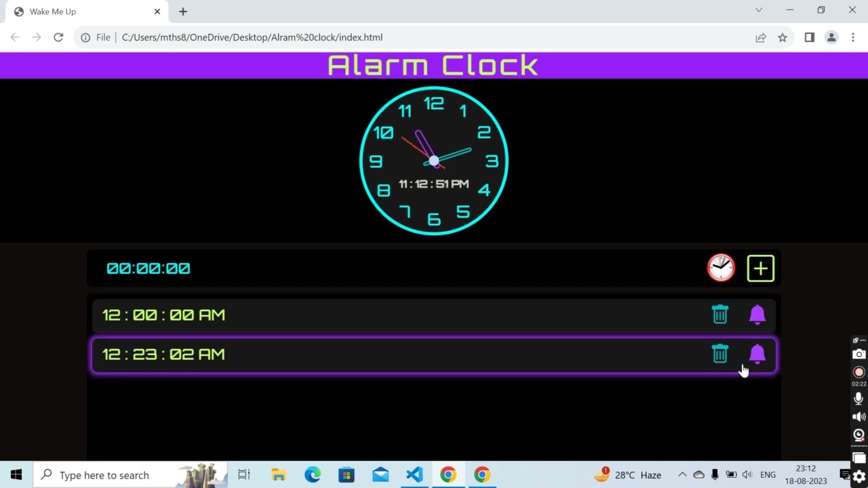Open the browser side panel
The height and width of the screenshot is (488, 868).
pos(809,37)
